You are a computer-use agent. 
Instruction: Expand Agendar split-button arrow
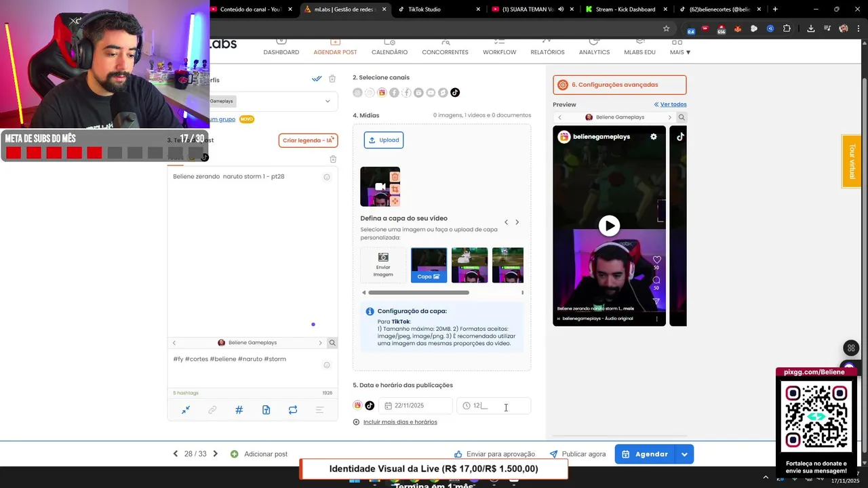[x=684, y=454]
